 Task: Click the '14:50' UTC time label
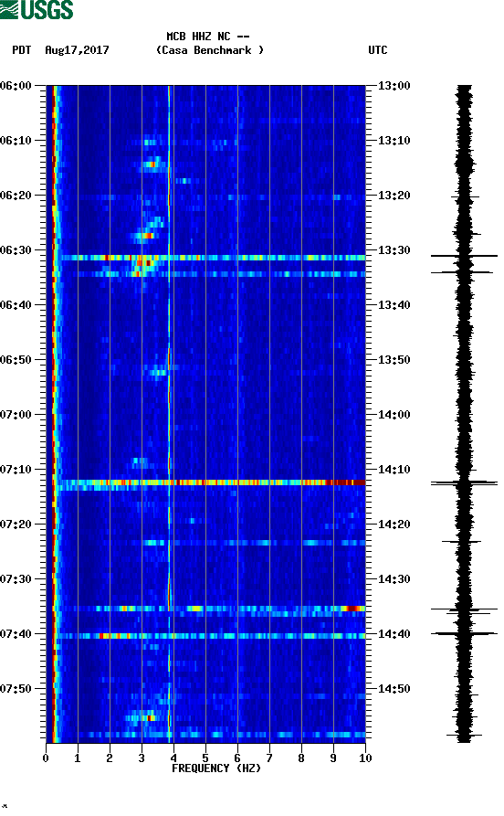(394, 688)
